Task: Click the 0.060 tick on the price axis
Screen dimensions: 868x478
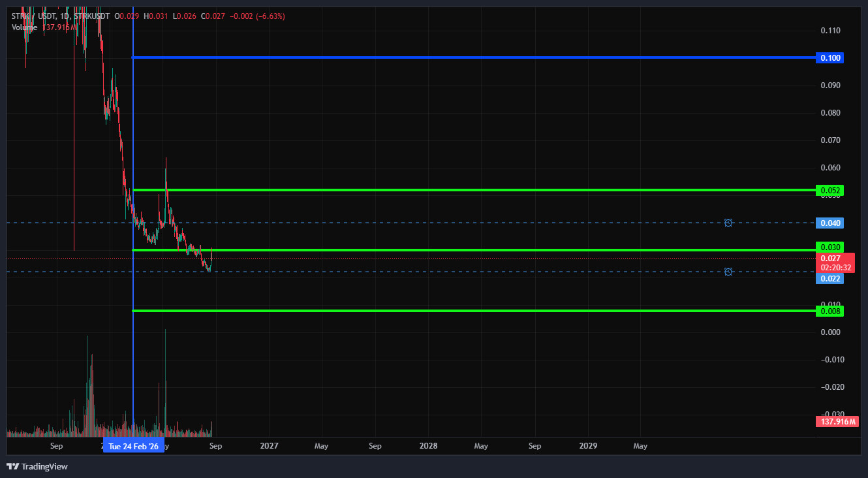Action: 830,168
